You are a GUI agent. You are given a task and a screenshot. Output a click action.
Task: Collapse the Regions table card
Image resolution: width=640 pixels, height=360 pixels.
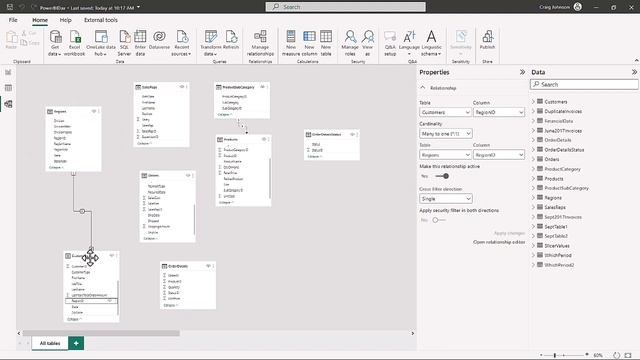[56, 167]
